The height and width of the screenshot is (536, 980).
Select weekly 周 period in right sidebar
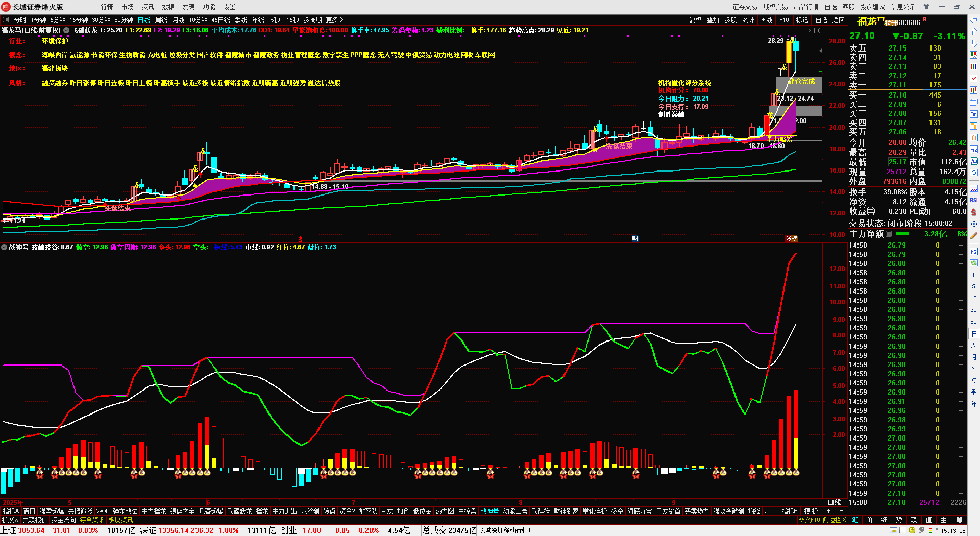[x=974, y=346]
